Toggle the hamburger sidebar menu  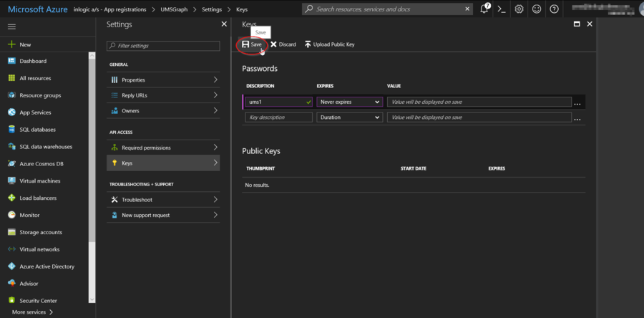[x=11, y=26]
